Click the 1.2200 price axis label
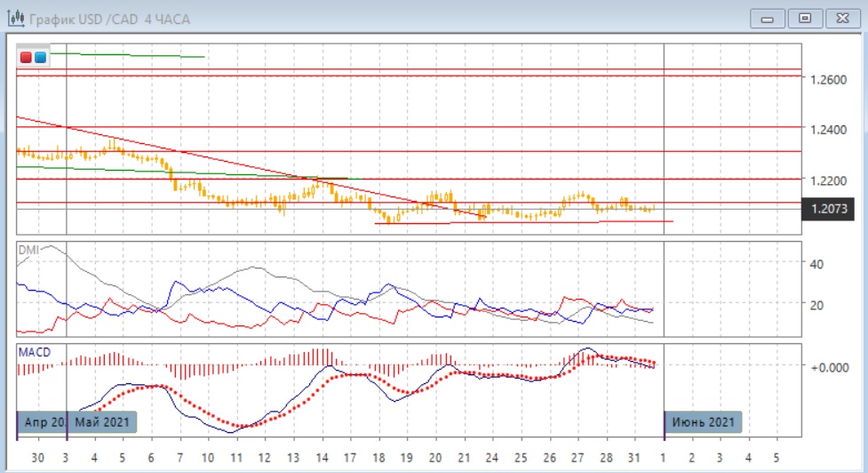Screen dimensions: 868x473 pyautogui.click(x=828, y=180)
